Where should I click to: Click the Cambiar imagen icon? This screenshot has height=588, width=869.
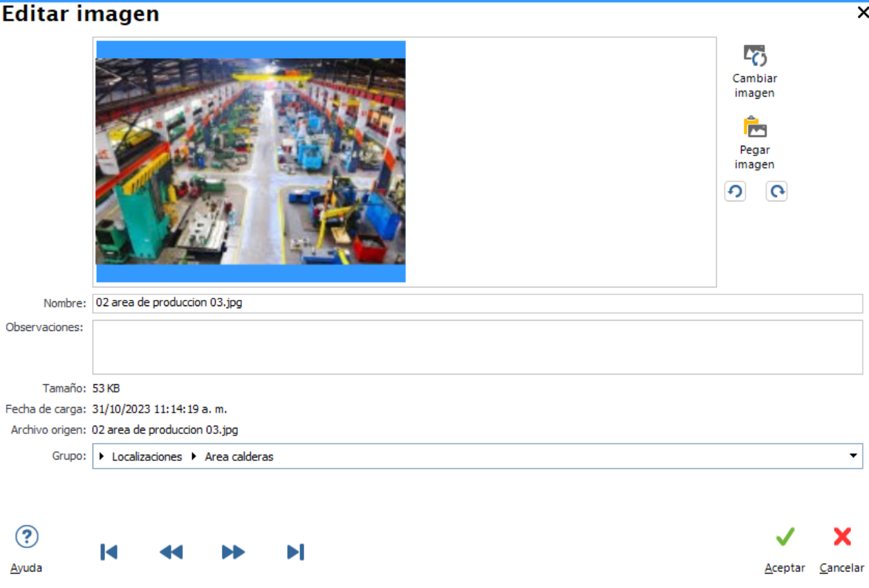point(755,56)
